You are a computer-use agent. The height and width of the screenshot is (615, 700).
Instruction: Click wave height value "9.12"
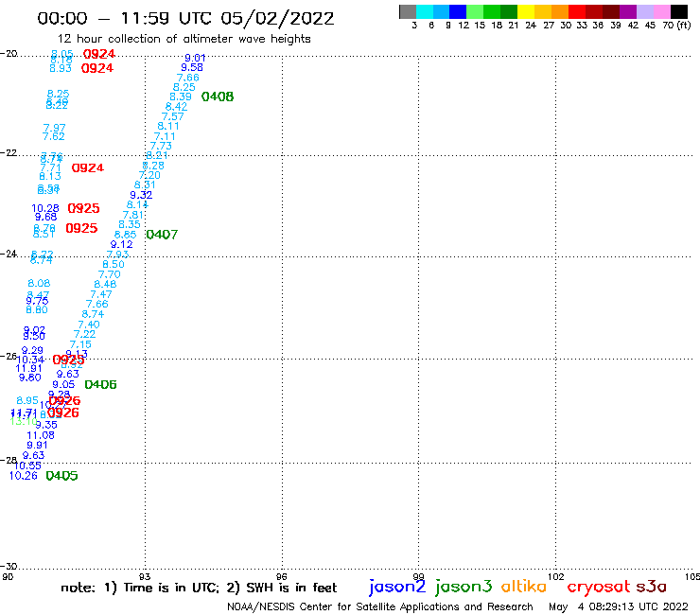click(121, 244)
